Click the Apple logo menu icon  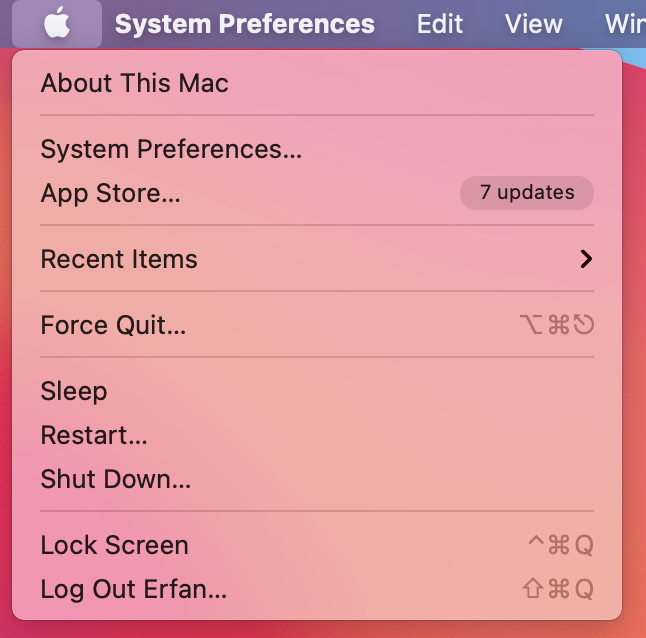[x=57, y=23]
